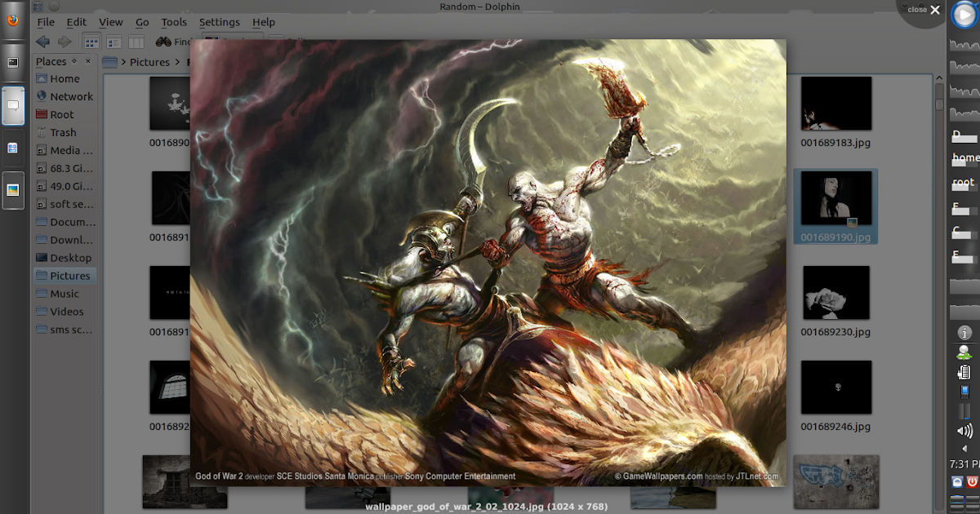Select thumbnail 001689230.jpg
The height and width of the screenshot is (514, 980).
[835, 292]
